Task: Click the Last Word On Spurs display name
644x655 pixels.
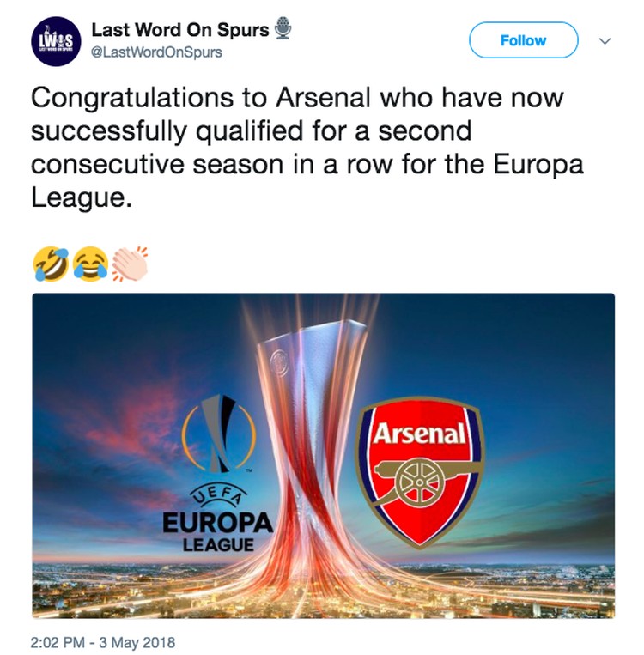Action: [x=180, y=30]
